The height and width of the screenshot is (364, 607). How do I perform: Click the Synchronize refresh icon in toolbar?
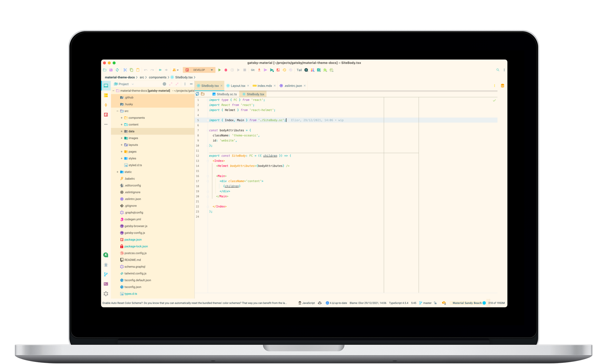coord(117,70)
